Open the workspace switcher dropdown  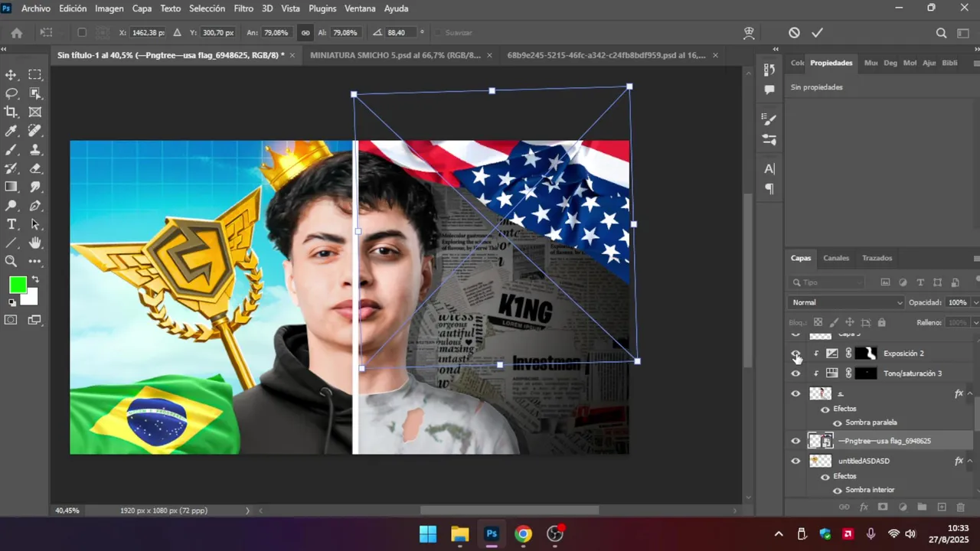pos(964,33)
